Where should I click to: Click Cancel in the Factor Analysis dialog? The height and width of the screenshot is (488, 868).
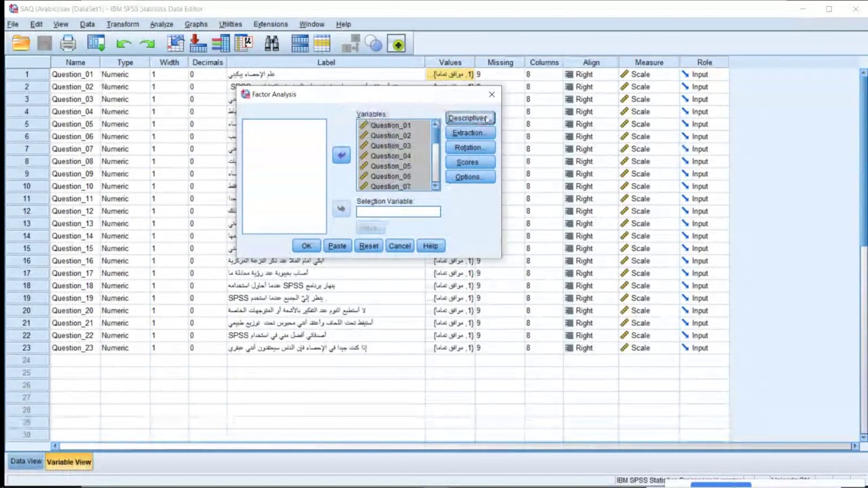399,246
